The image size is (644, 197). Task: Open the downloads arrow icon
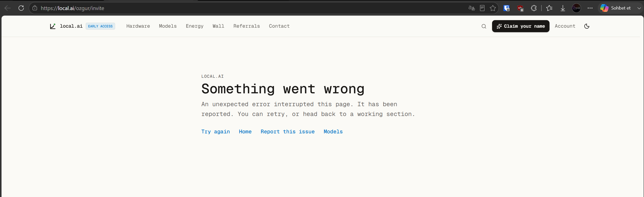click(x=563, y=8)
